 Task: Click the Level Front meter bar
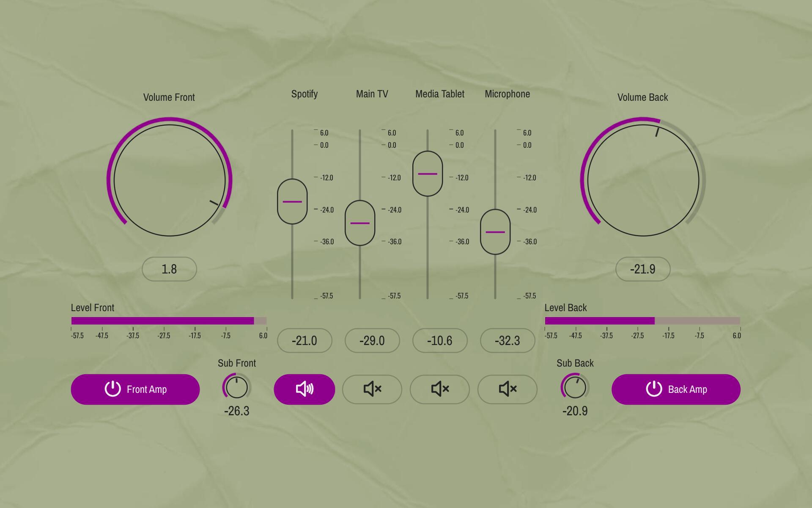(169, 321)
